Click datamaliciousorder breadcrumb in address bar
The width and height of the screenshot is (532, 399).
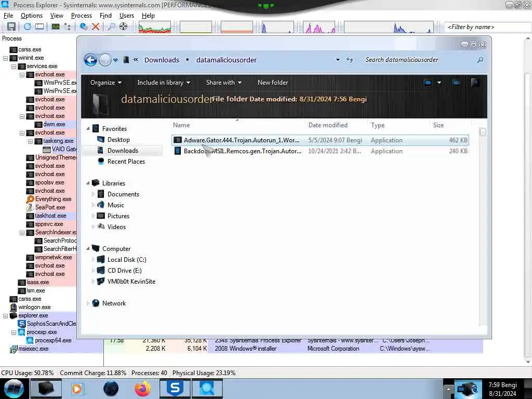[x=227, y=60]
